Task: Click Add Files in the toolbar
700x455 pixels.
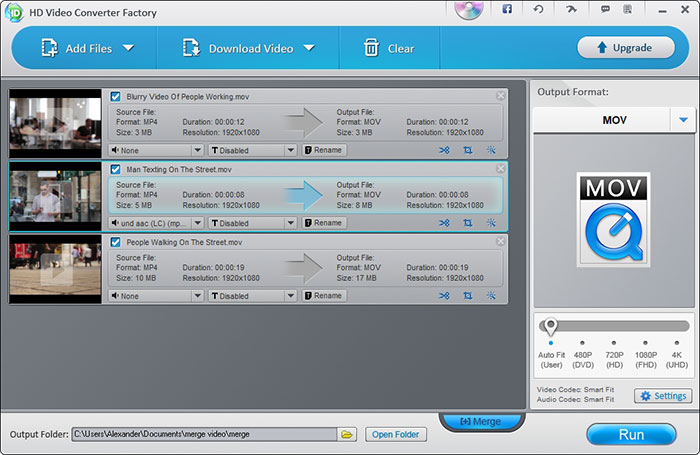Action: [x=76, y=48]
